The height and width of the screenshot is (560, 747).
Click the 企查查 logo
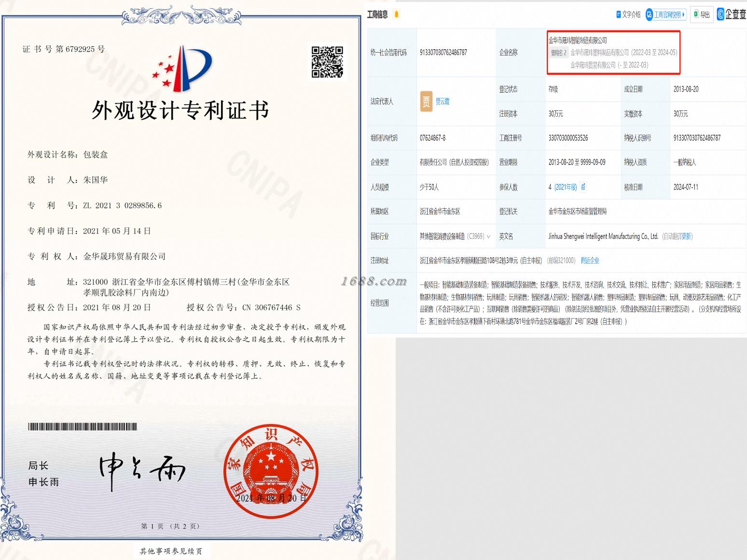732,14
